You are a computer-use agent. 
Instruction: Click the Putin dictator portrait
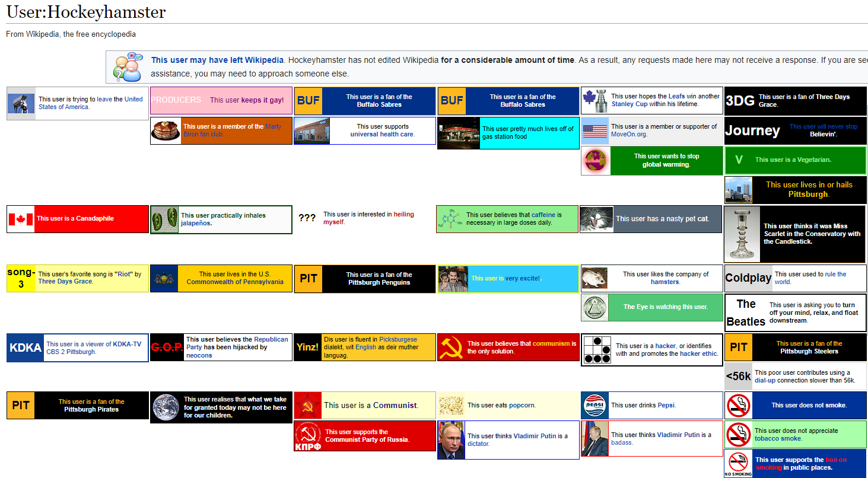[452, 439]
